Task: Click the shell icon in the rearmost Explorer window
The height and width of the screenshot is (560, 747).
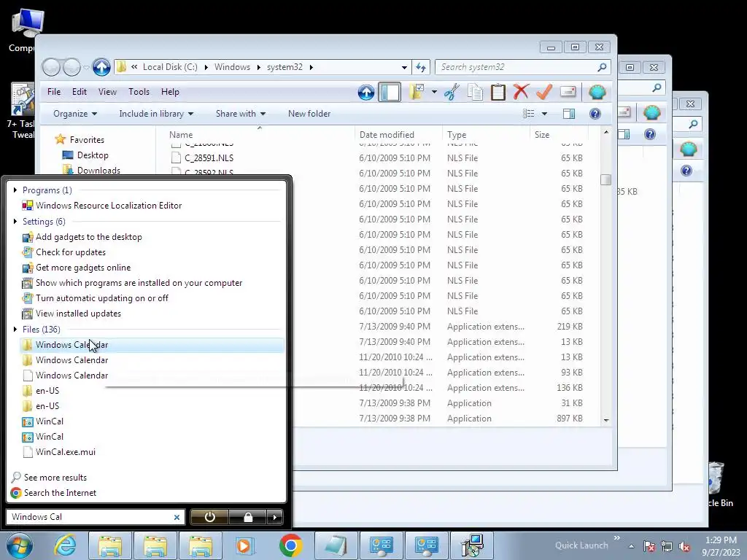Action: [x=688, y=149]
